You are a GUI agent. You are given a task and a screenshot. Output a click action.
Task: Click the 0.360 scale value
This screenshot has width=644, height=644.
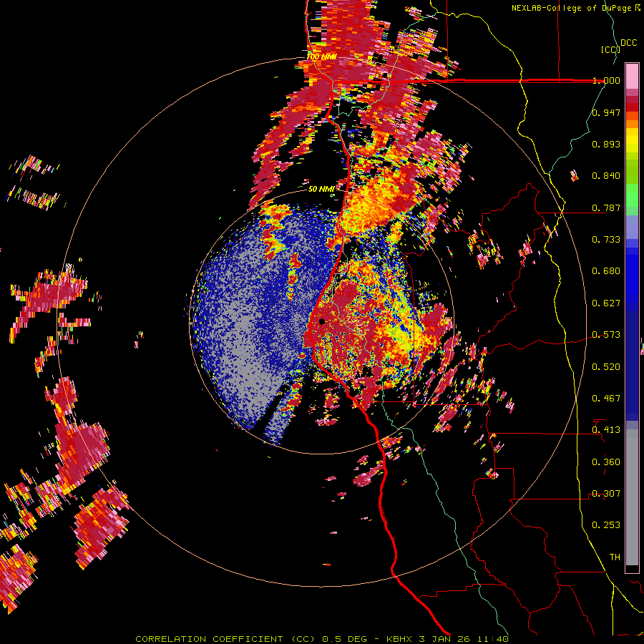(606, 462)
